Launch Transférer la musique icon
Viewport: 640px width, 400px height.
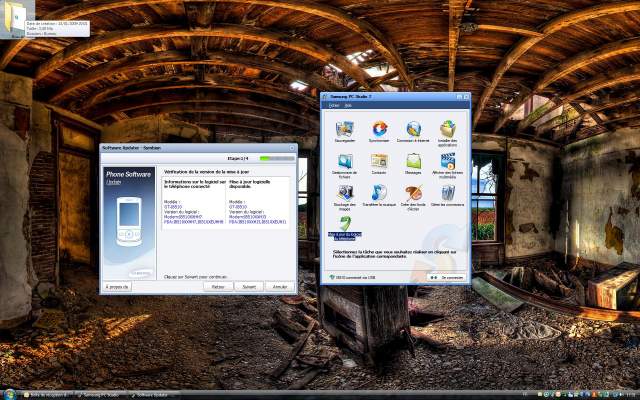(x=379, y=192)
